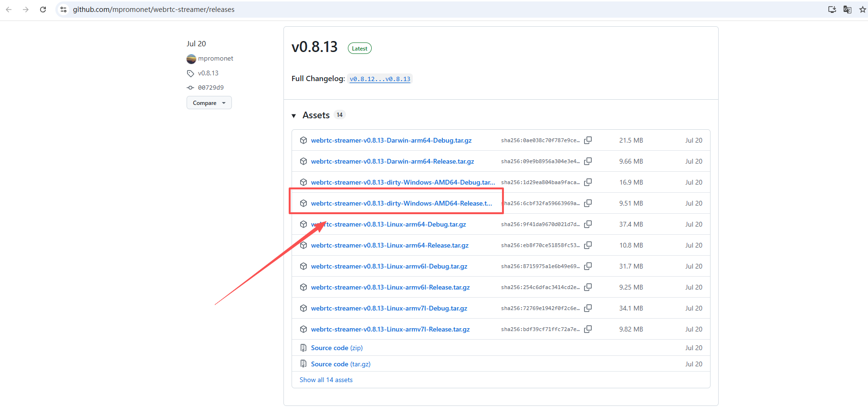Click package icon of Linux-arm64-Release asset
Viewport: 868px width, 415px height.
coord(303,245)
